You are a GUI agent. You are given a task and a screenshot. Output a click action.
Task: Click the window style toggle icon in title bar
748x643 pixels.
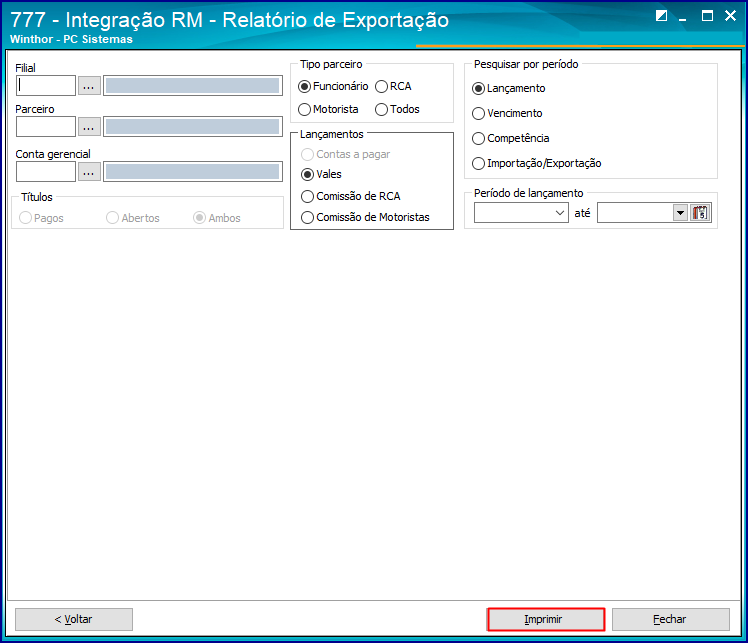(661, 16)
